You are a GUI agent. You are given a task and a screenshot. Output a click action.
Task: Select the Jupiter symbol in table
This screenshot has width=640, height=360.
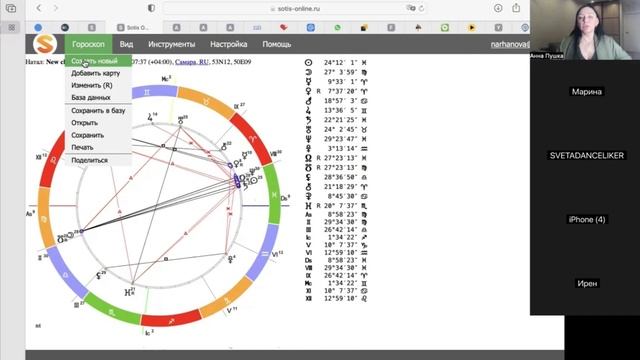(x=309, y=110)
